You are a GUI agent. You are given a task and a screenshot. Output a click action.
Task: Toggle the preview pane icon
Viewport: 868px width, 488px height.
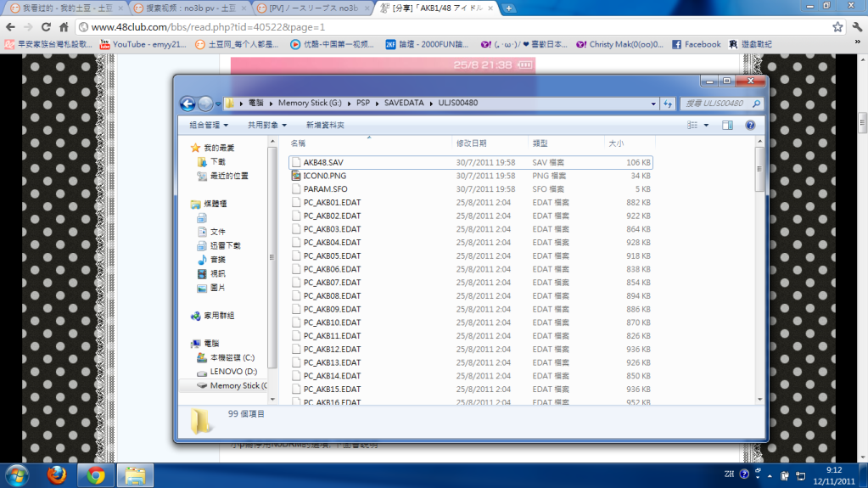pyautogui.click(x=727, y=125)
